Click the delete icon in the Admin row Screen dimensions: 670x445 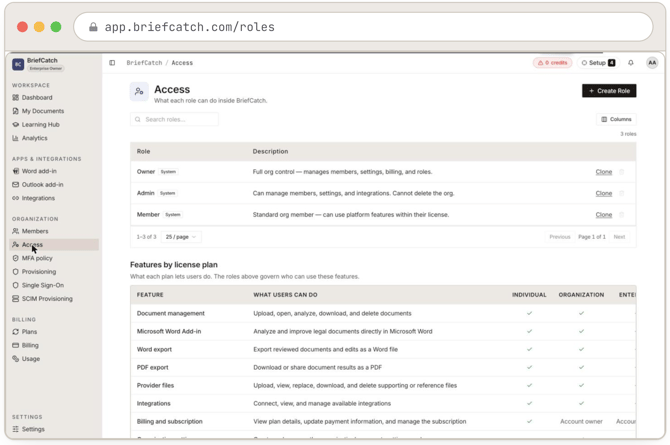[622, 193]
